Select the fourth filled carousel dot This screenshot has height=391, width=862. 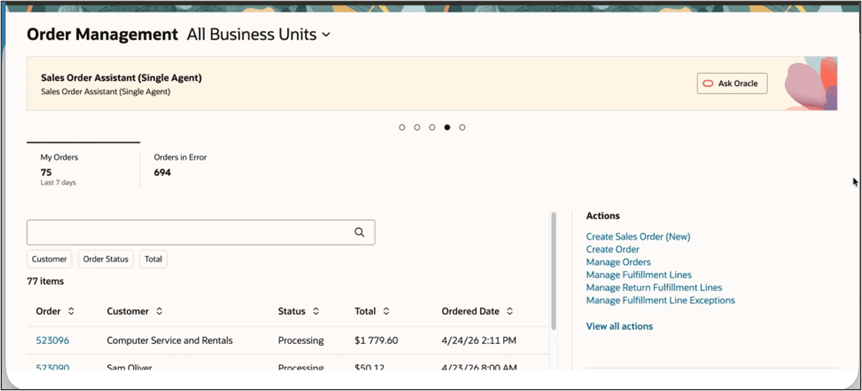click(x=447, y=127)
